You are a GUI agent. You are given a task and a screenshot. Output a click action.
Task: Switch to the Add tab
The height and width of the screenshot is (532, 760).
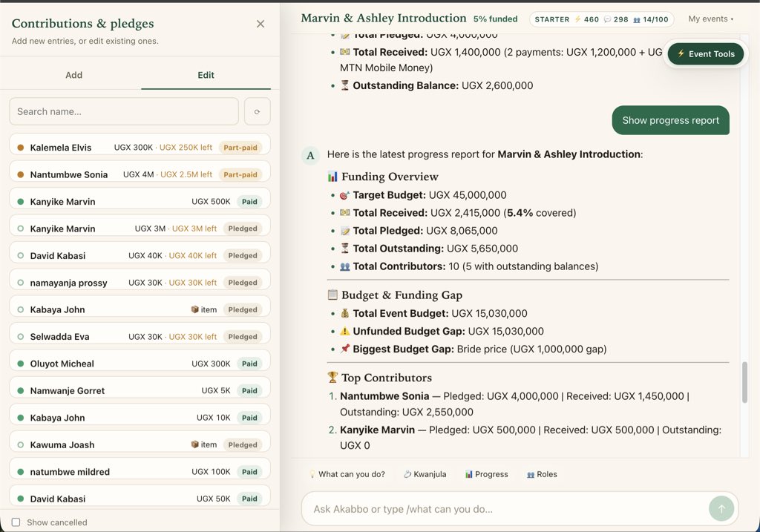[73, 75]
